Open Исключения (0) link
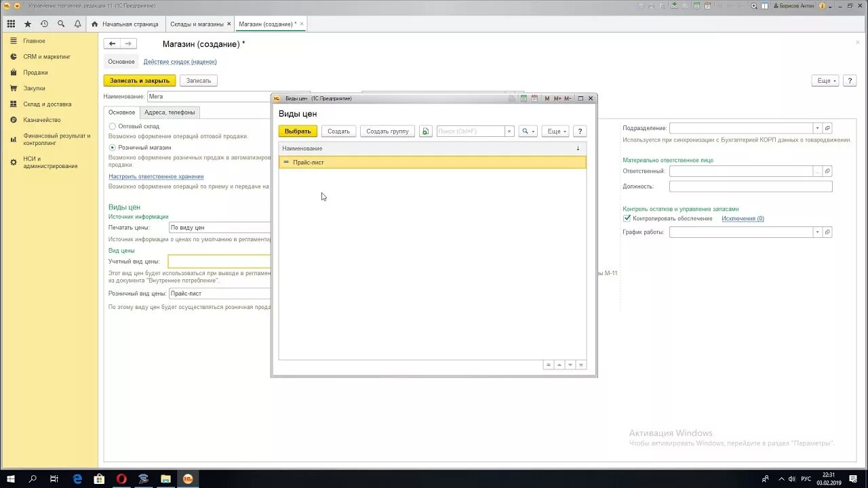The width and height of the screenshot is (868, 488). point(743,218)
